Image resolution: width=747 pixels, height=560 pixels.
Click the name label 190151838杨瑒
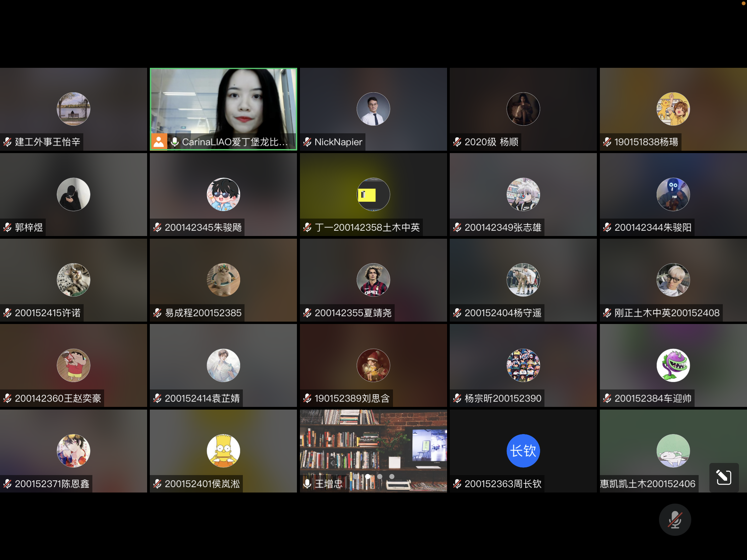pos(646,142)
